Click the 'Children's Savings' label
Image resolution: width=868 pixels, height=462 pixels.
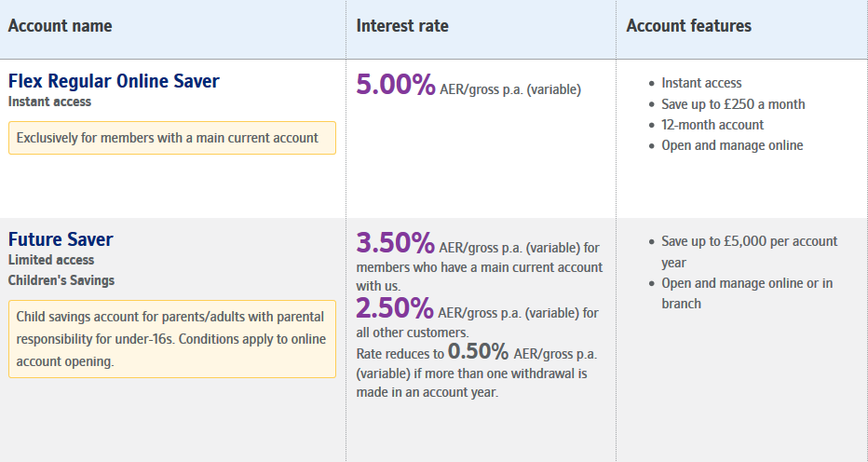pos(61,280)
